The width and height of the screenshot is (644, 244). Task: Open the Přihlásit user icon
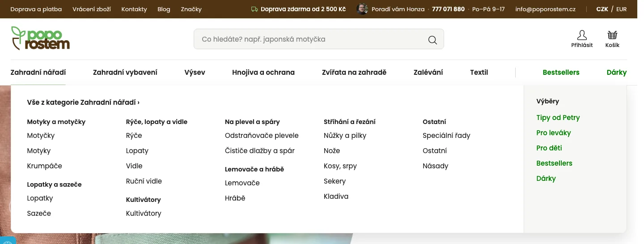[x=582, y=39]
